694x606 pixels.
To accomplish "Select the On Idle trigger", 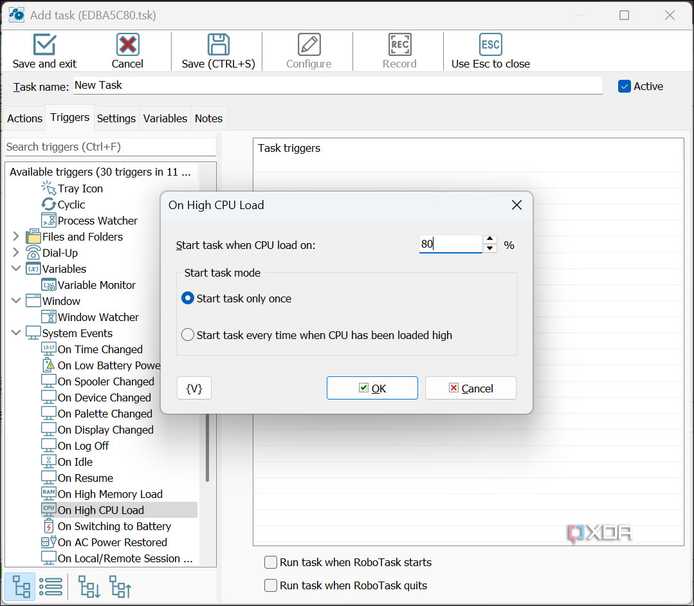I will point(67,462).
